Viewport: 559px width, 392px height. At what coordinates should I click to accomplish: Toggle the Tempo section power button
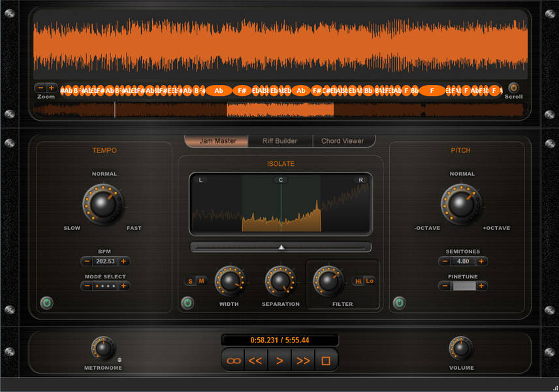(46, 302)
